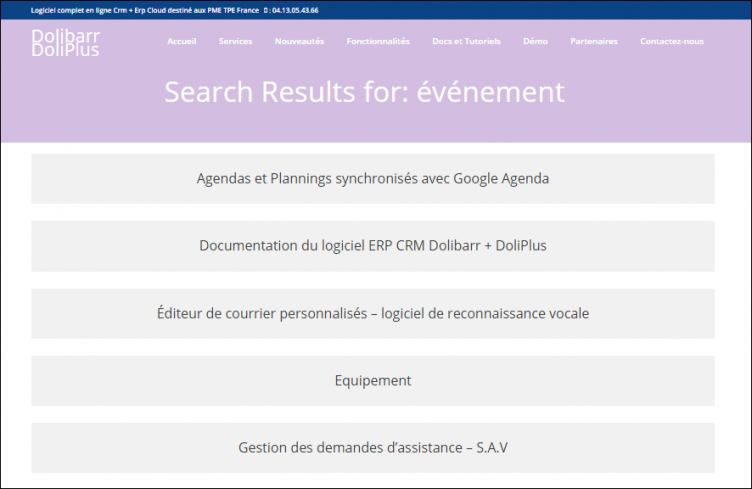752x489 pixels.
Task: Open Documentation du logiciel ERP CRM result
Action: click(373, 245)
